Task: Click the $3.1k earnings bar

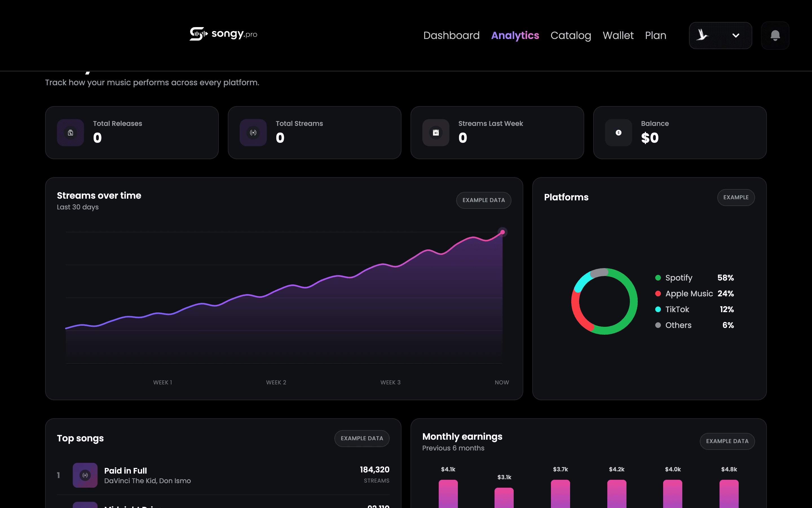Action: click(x=504, y=498)
